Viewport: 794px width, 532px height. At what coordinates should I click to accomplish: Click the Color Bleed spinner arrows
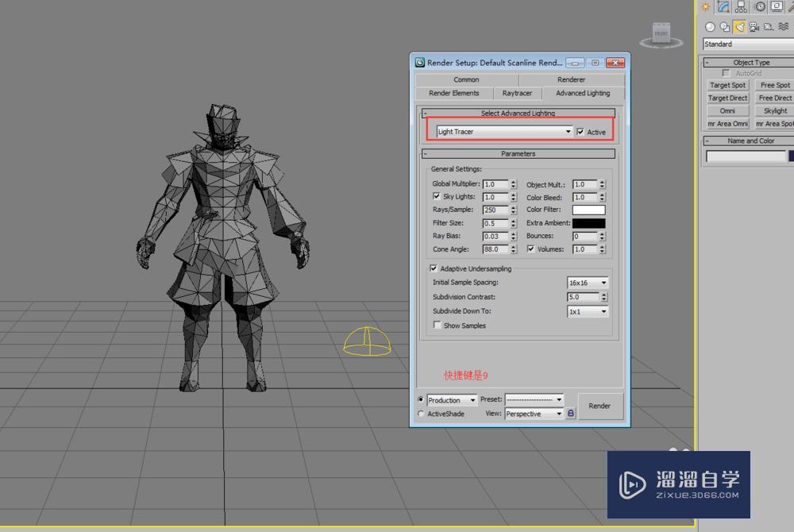click(x=602, y=198)
